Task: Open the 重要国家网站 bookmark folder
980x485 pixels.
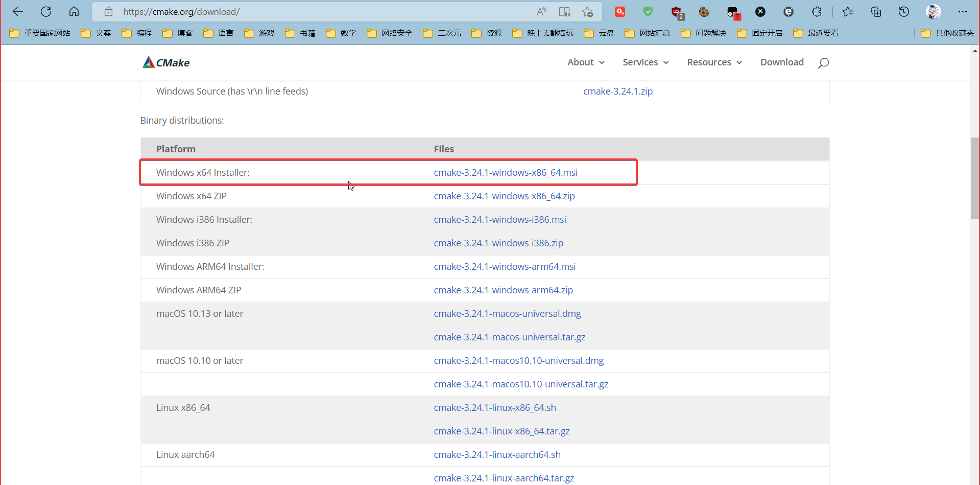Action: tap(40, 33)
